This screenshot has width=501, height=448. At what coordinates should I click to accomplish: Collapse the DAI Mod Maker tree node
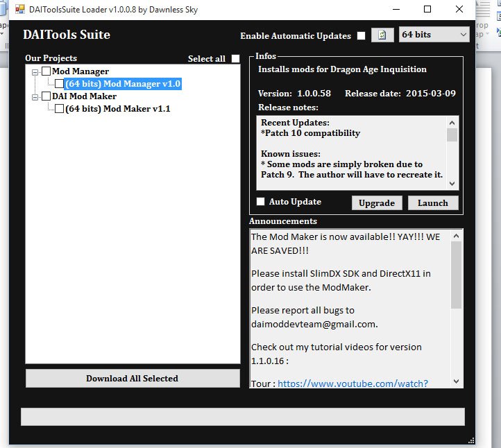pyautogui.click(x=35, y=97)
